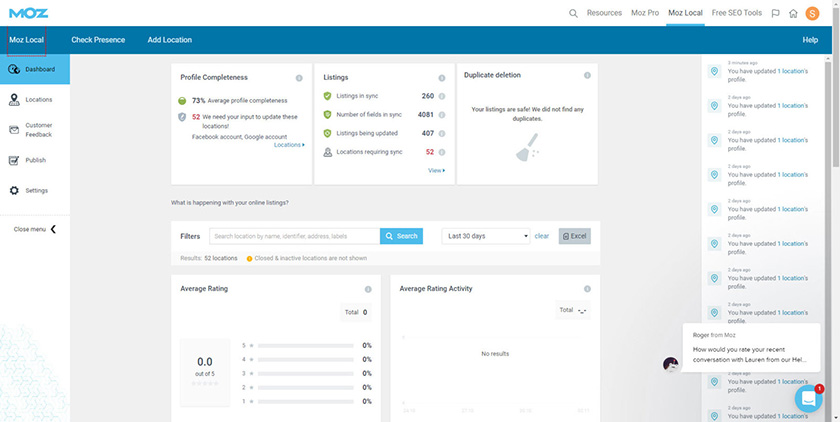Click the blue Search button
Viewport: 840px width, 422px height.
click(401, 236)
